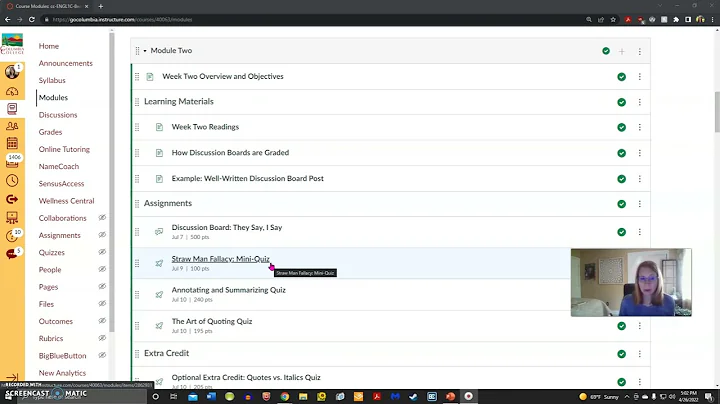The height and width of the screenshot is (404, 720).
Task: Open options menu for Learning Materials header
Action: pyautogui.click(x=640, y=102)
